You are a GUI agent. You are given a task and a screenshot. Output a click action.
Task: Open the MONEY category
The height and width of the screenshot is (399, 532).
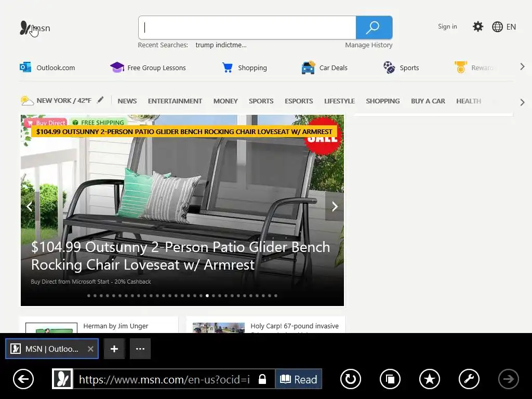[225, 101]
